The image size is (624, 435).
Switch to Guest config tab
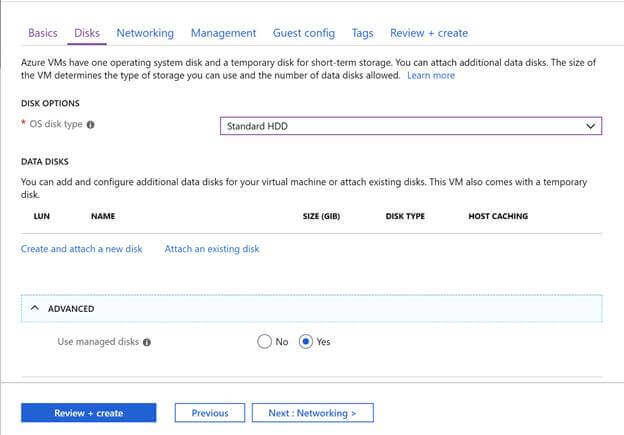(x=304, y=33)
